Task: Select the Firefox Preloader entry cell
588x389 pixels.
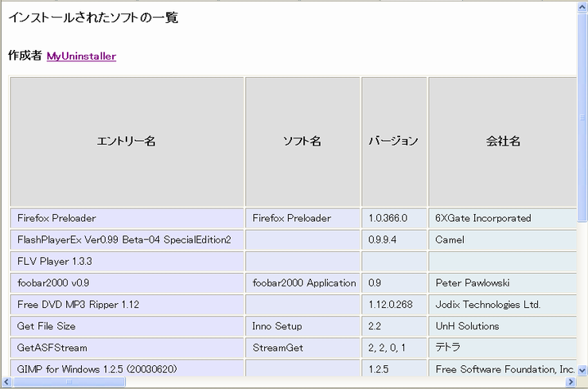Action: 127,218
